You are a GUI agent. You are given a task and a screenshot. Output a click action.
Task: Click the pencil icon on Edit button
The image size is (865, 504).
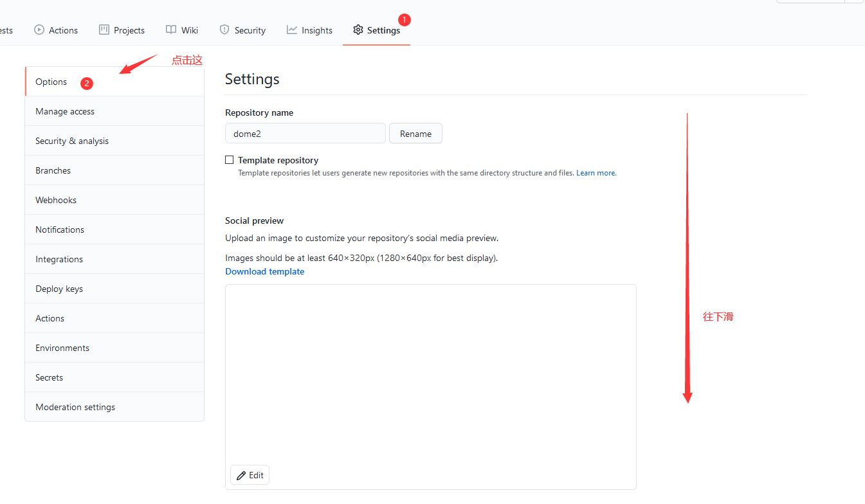(241, 475)
